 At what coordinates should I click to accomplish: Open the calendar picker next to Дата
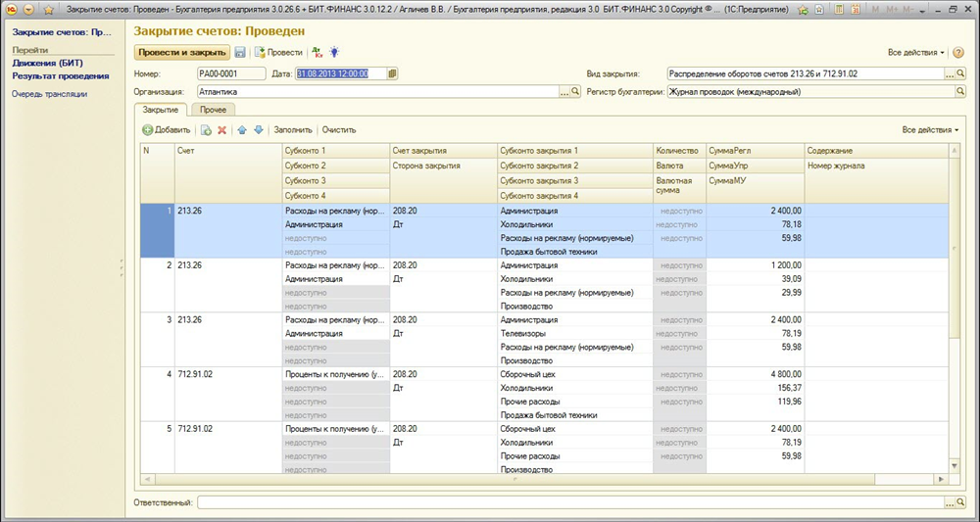[392, 73]
